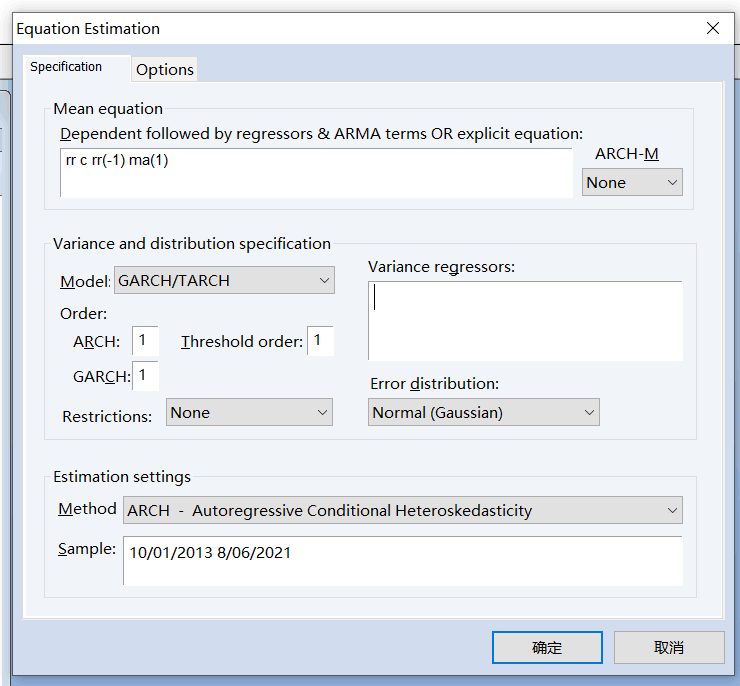
Task: Click the mean equation text box
Action: [315, 172]
